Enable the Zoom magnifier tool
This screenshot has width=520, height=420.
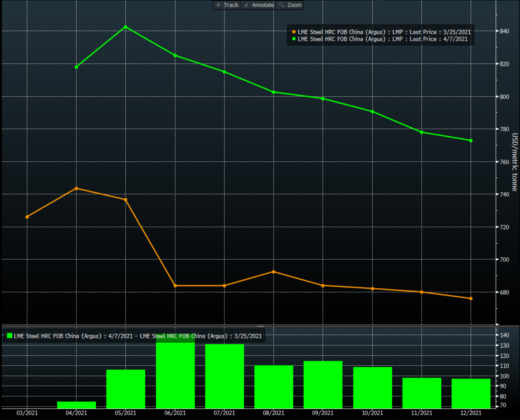(290, 5)
